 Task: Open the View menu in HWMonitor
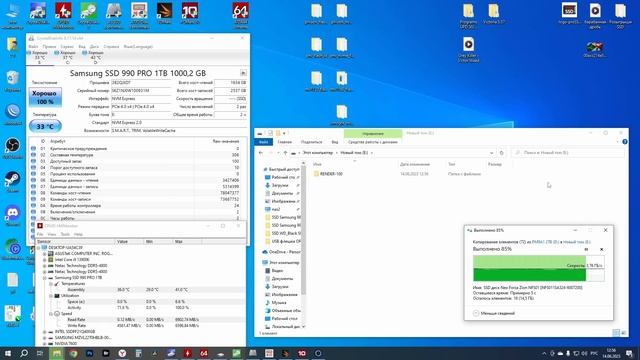tap(52, 234)
